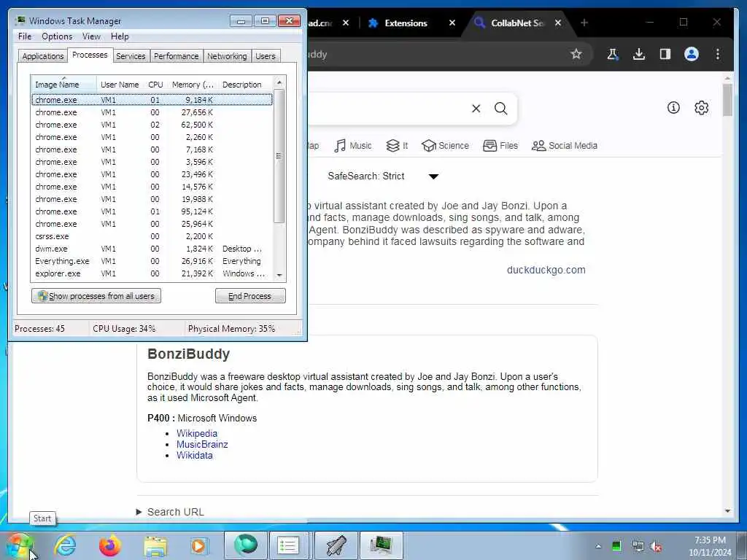Image resolution: width=747 pixels, height=560 pixels.
Task: Select the Music search category
Action: coord(352,146)
